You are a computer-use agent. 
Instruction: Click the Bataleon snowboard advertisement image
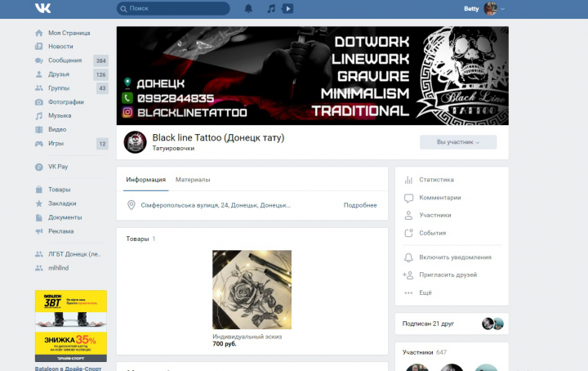point(71,326)
